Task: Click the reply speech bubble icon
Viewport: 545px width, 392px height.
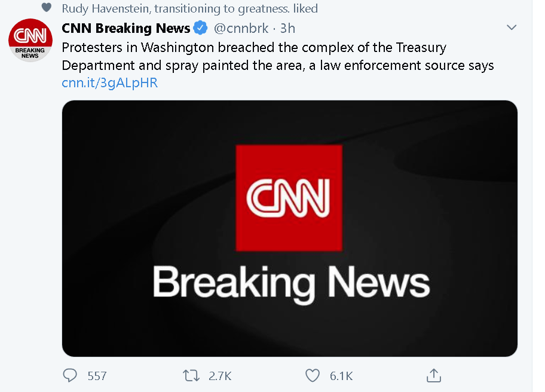Action: (x=70, y=375)
